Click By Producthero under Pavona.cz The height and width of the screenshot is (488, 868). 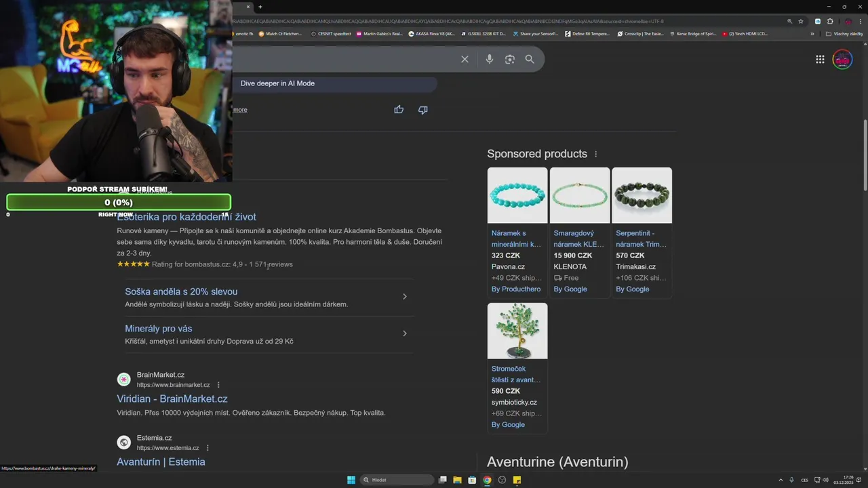coord(516,289)
